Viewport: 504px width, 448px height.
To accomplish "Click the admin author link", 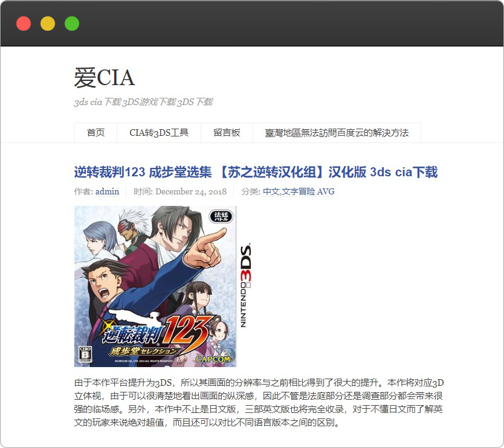I will pos(107,192).
